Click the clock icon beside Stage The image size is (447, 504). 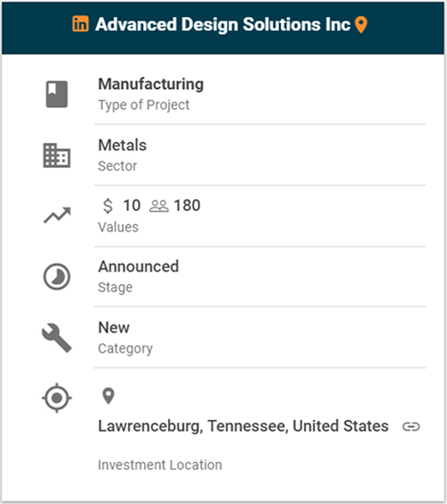[56, 277]
